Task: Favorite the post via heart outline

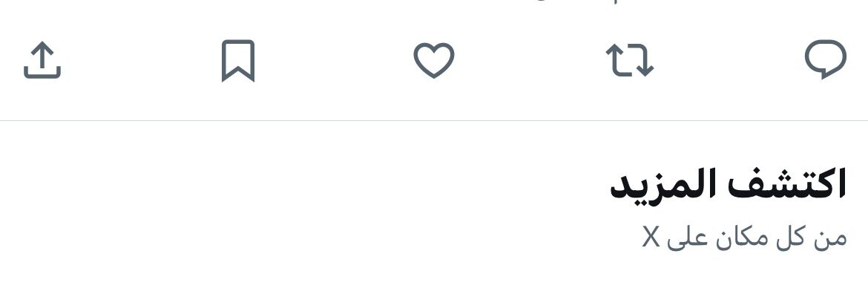Action: [434, 60]
